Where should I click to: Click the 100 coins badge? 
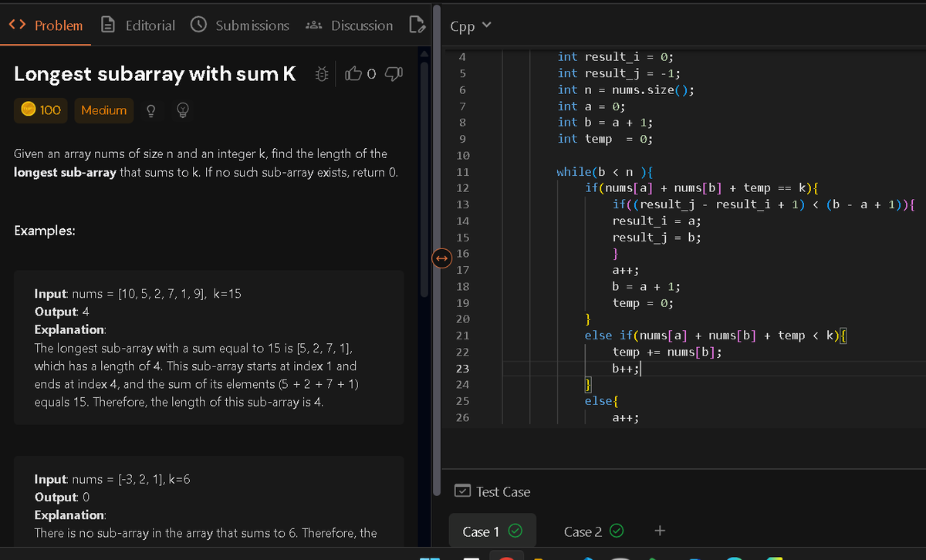point(41,110)
